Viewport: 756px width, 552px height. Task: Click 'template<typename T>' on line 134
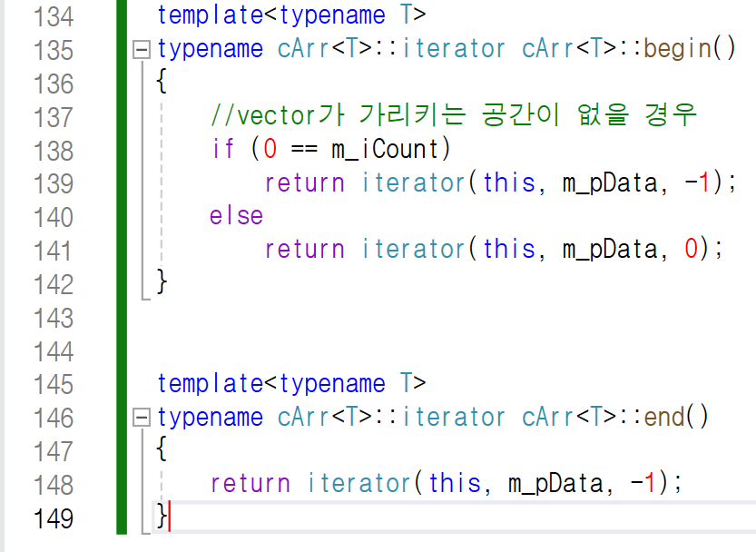291,16
